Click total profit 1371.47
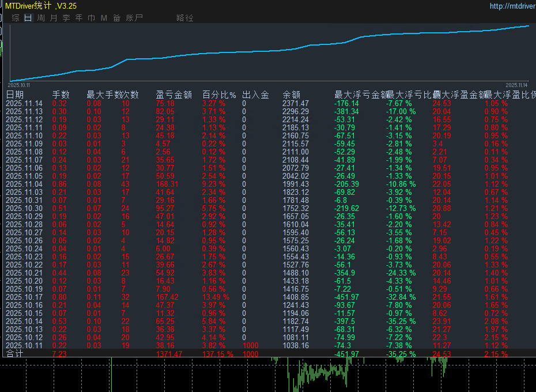This screenshot has height=392, width=536. 169,354
